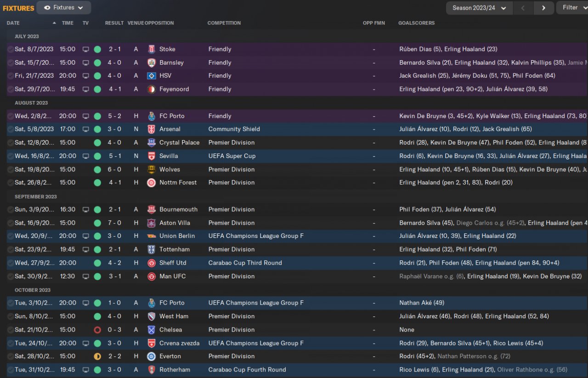Sort by the TIME column header
This screenshot has height=378, width=588.
68,23
